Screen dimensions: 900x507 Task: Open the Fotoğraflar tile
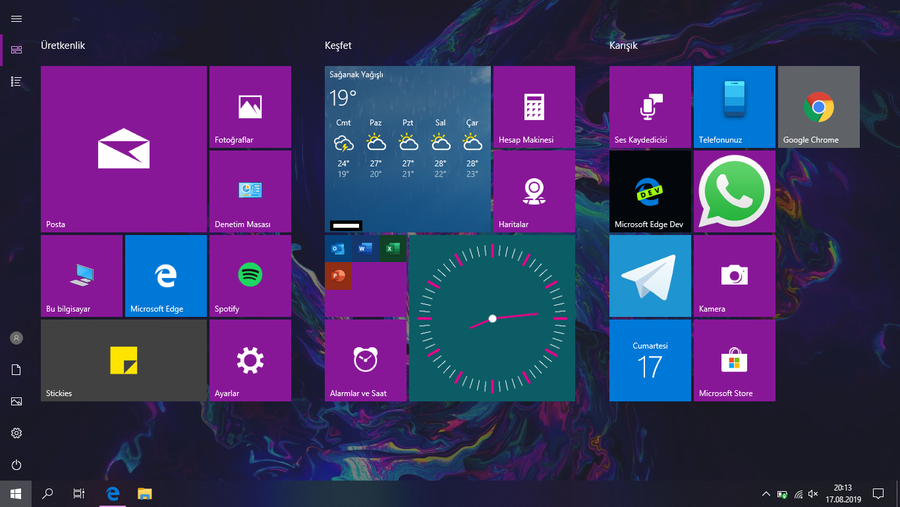point(250,107)
